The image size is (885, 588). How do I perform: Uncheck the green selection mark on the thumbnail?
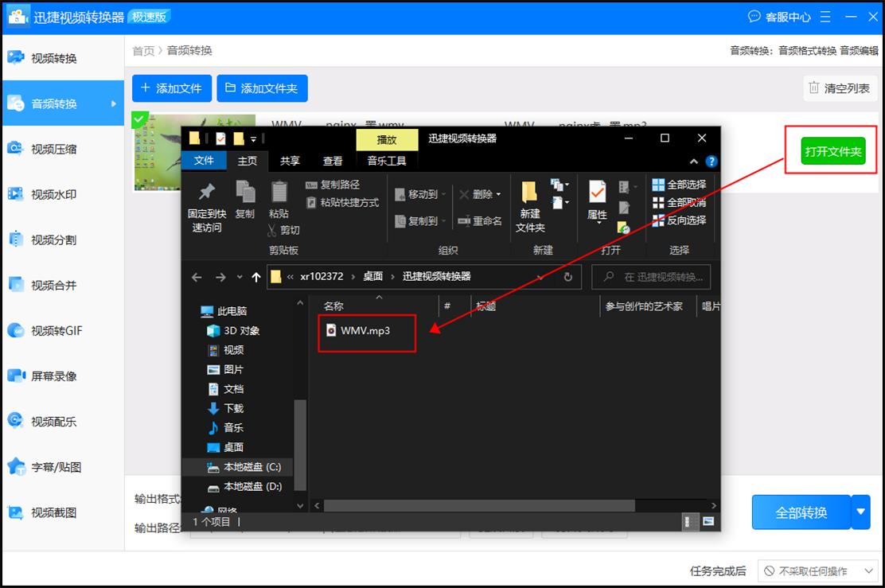click(140, 119)
